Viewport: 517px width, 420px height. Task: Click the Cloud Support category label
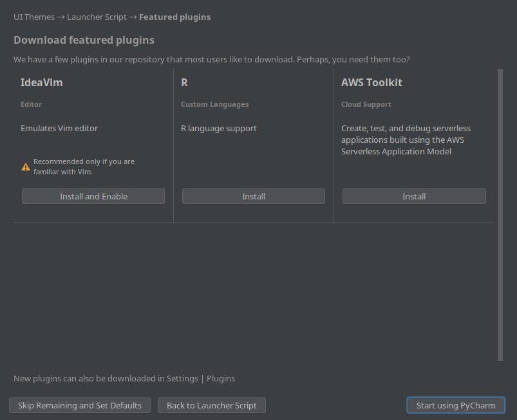(x=366, y=104)
